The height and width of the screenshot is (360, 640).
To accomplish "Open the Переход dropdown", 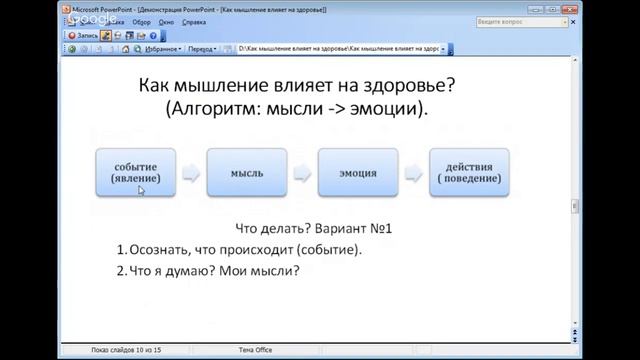I will pyautogui.click(x=202, y=49).
